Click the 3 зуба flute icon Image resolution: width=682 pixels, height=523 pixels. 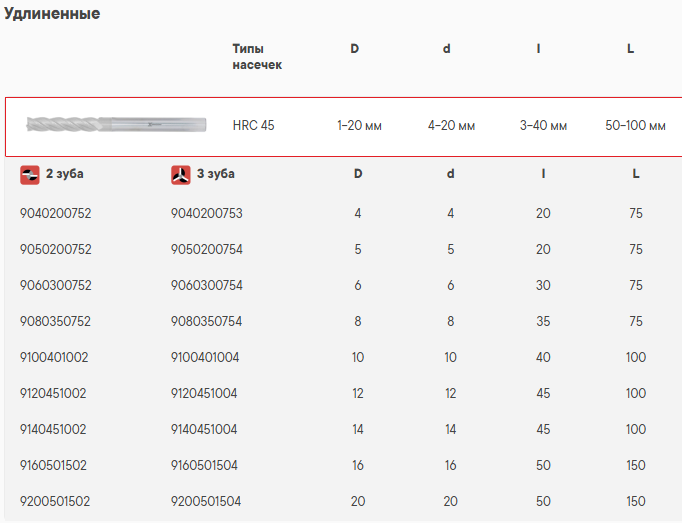[x=180, y=174]
